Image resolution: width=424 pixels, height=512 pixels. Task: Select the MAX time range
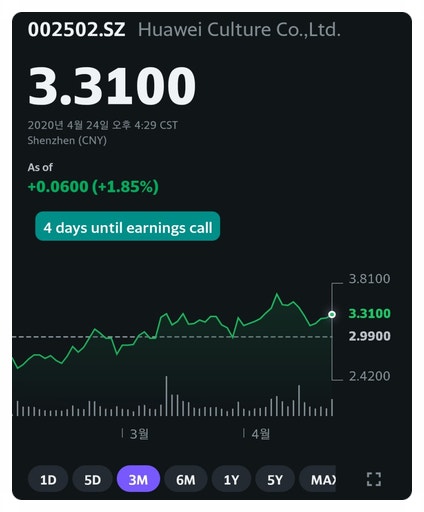tap(318, 480)
